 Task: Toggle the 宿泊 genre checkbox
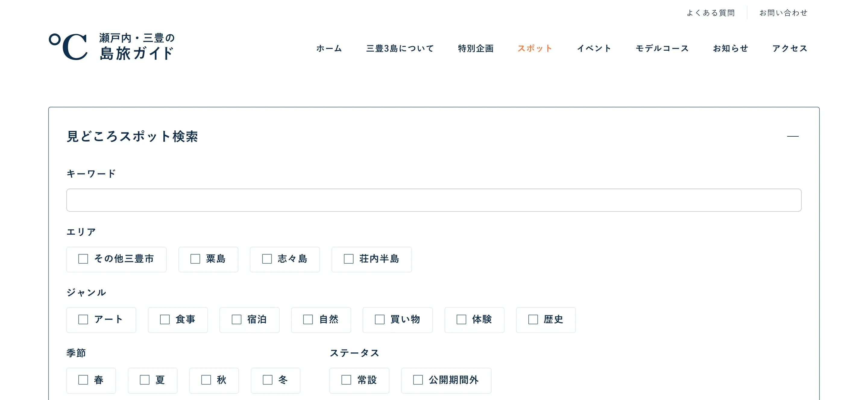pos(237,319)
